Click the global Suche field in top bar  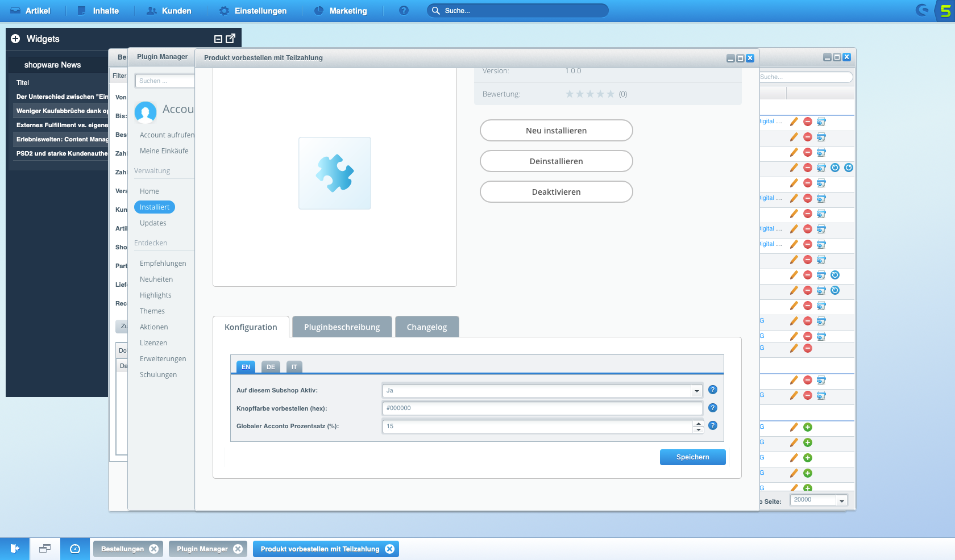coord(517,11)
